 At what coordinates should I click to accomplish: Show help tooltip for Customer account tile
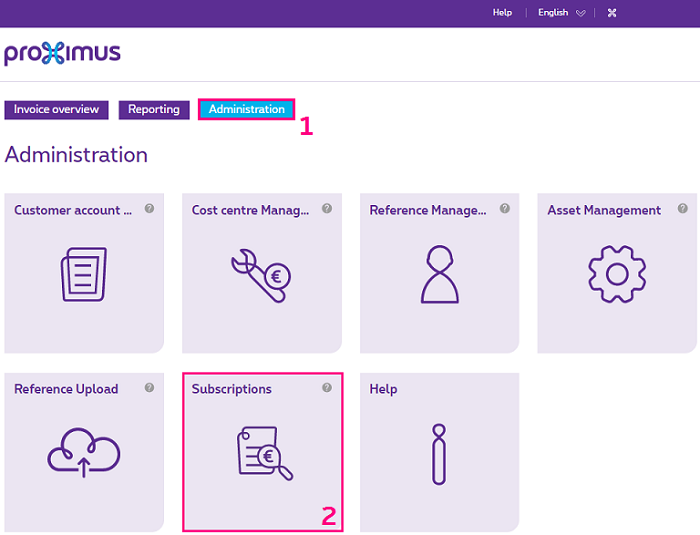(149, 209)
